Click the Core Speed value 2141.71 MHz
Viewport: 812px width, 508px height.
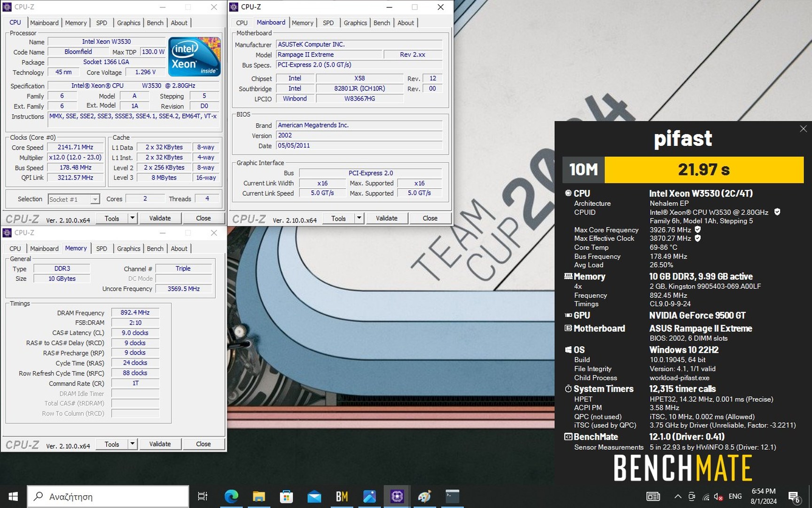click(75, 147)
